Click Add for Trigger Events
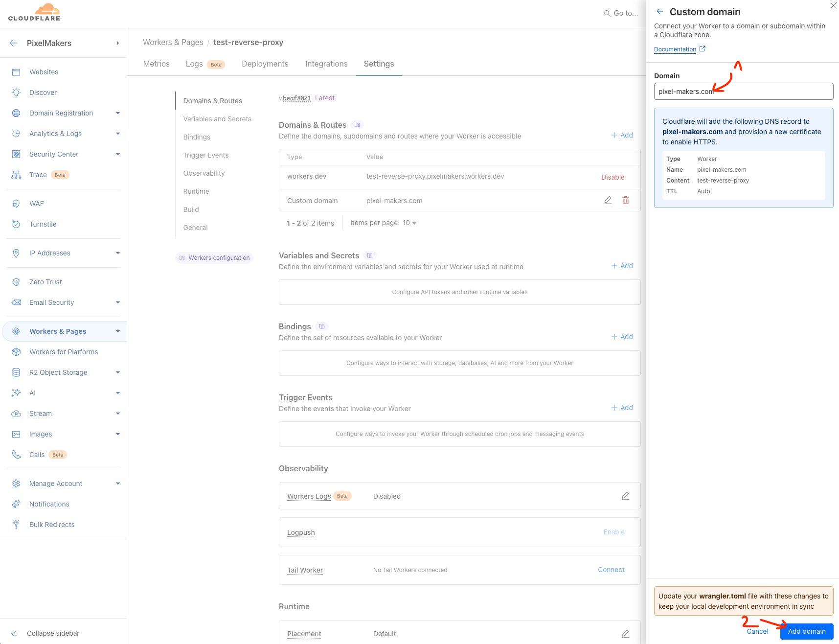This screenshot has height=644, width=839. click(x=622, y=408)
